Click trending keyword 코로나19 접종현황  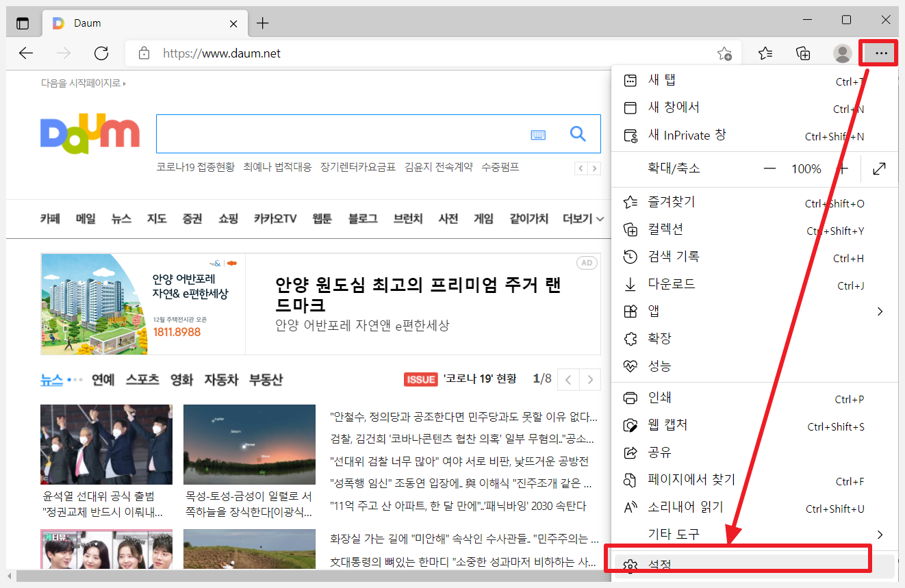click(195, 167)
